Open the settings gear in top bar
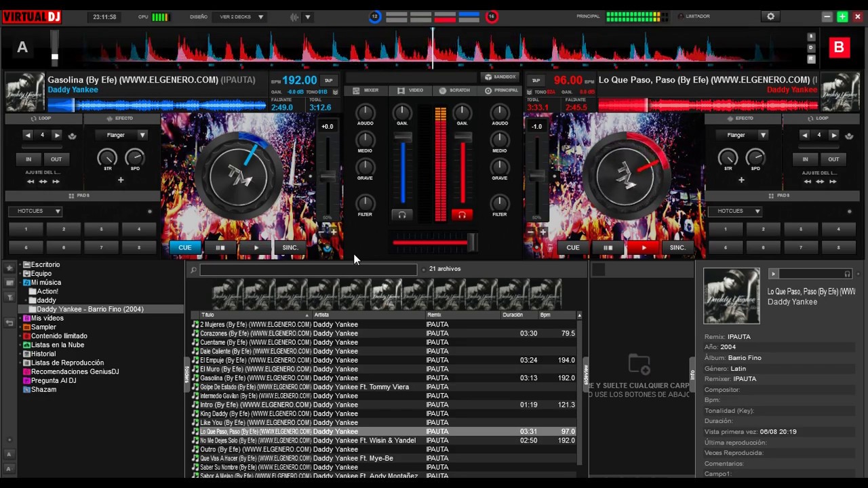Viewport: 868px width, 488px height. click(770, 16)
